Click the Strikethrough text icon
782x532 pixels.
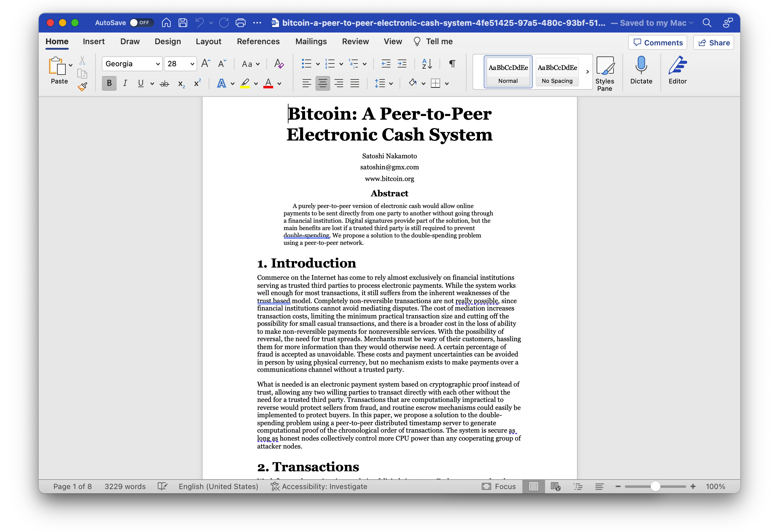coord(164,83)
